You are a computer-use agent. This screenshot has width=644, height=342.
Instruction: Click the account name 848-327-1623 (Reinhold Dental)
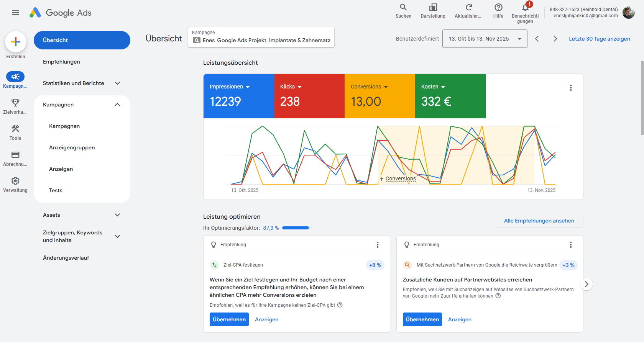tap(583, 10)
